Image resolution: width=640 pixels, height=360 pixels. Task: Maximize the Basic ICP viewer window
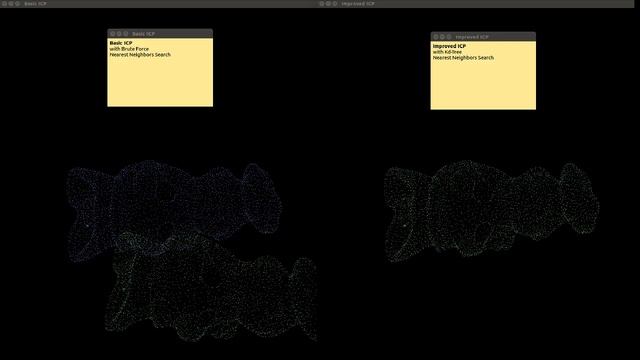click(x=18, y=3)
